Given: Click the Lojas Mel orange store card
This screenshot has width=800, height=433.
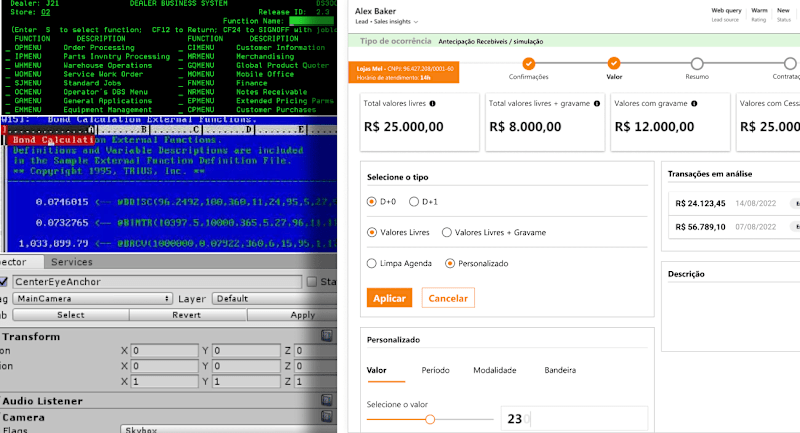Looking at the screenshot, I should click(x=404, y=72).
